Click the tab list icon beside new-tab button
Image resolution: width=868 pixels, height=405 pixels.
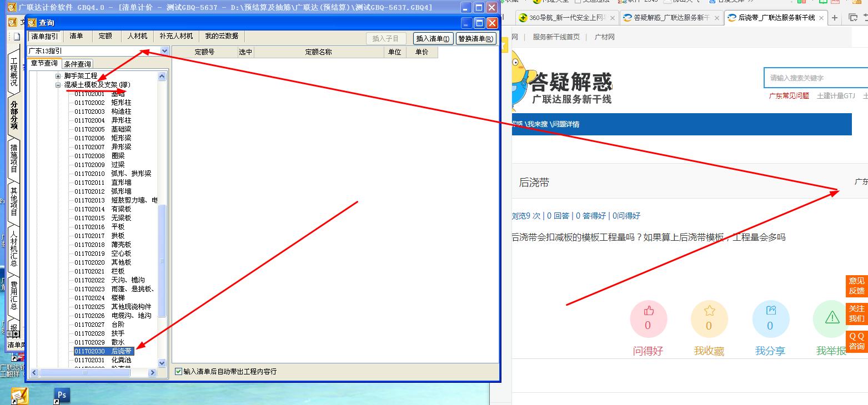pos(853,18)
